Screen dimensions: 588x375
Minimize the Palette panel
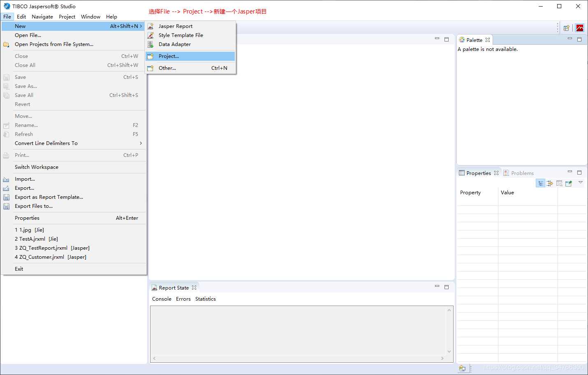[x=570, y=39]
